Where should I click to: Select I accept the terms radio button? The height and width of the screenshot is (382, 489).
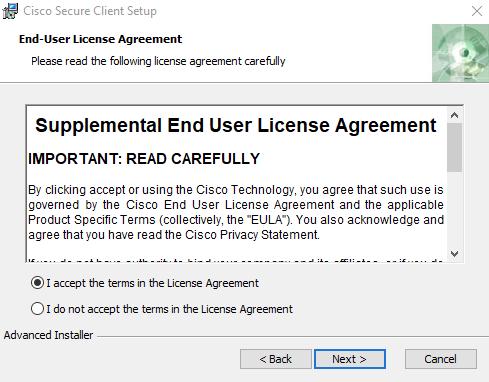pyautogui.click(x=37, y=283)
